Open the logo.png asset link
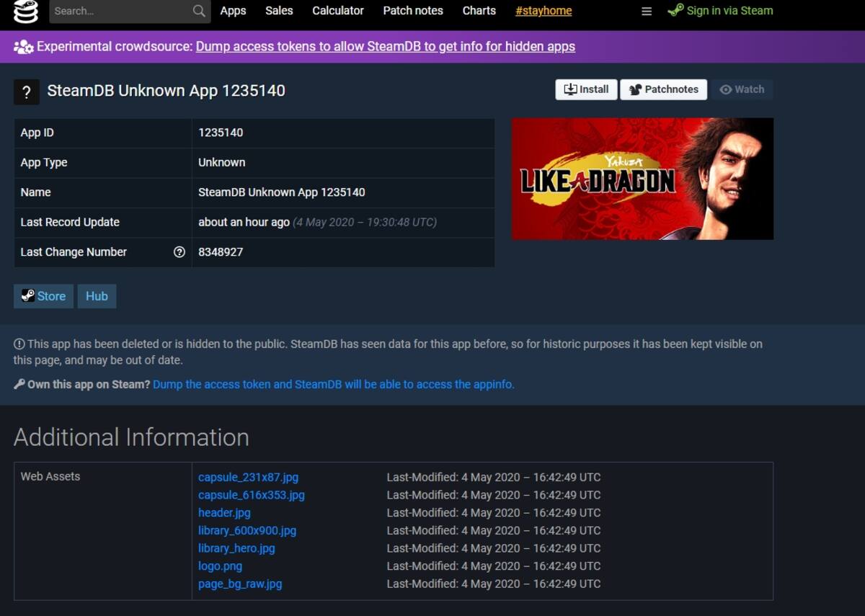865x616 pixels. point(220,566)
